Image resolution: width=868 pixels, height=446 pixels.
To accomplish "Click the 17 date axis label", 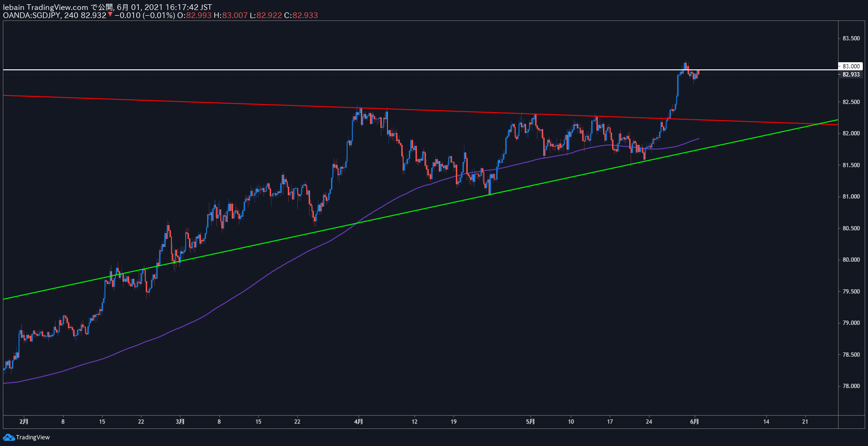I will pyautogui.click(x=610, y=421).
